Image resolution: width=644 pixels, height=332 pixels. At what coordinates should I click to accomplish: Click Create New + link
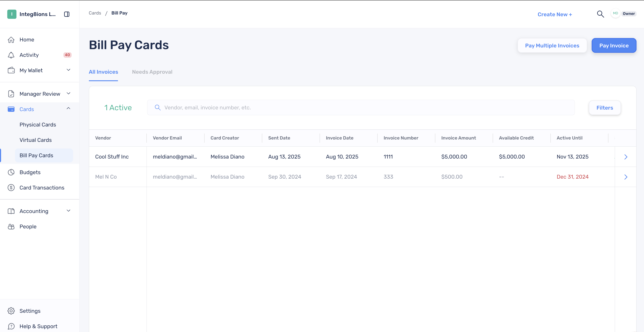click(x=554, y=15)
